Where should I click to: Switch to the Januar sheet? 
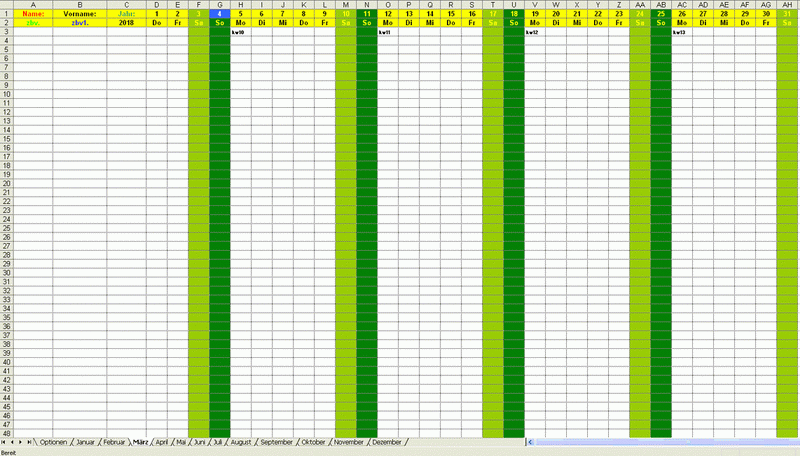pos(85,442)
